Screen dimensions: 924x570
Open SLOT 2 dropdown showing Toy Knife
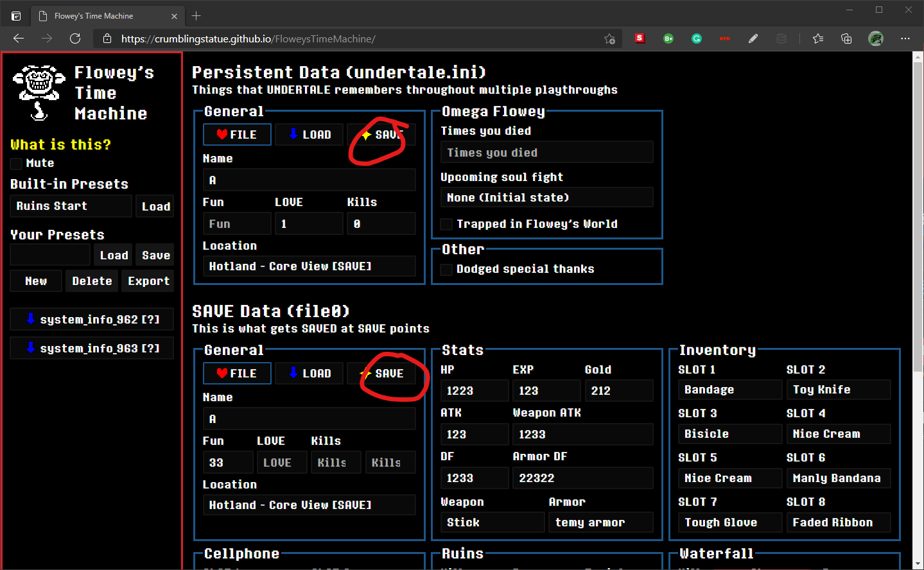pyautogui.click(x=839, y=390)
